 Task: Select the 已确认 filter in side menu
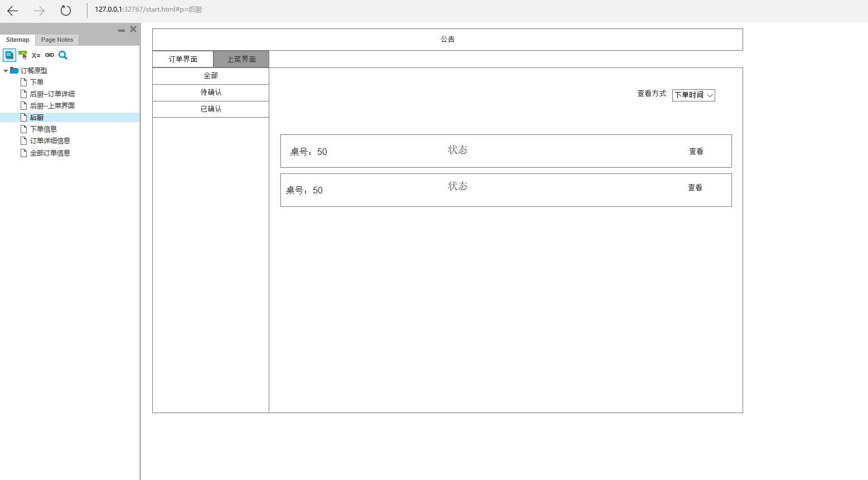[x=211, y=109]
